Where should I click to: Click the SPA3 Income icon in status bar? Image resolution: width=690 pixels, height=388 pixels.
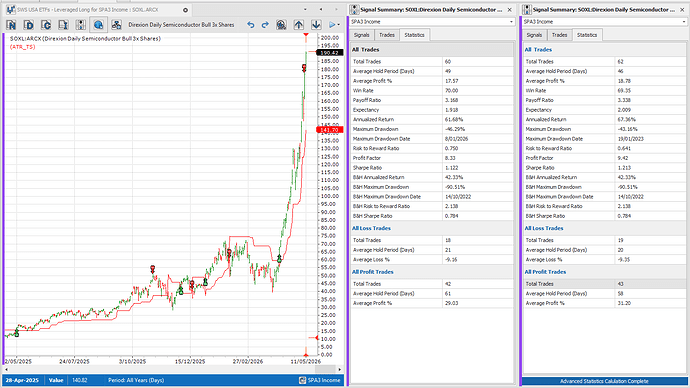pos(302,381)
